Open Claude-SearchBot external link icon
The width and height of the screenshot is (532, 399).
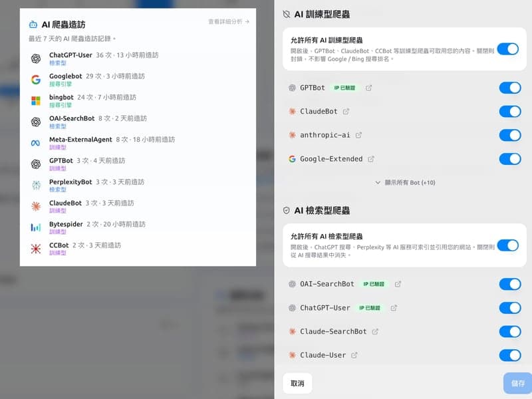(x=375, y=331)
